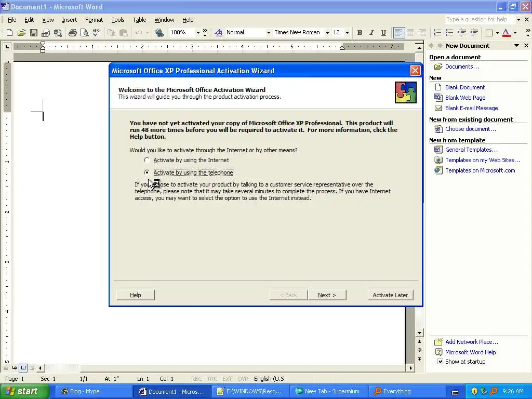Open the Insert menu

69,20
